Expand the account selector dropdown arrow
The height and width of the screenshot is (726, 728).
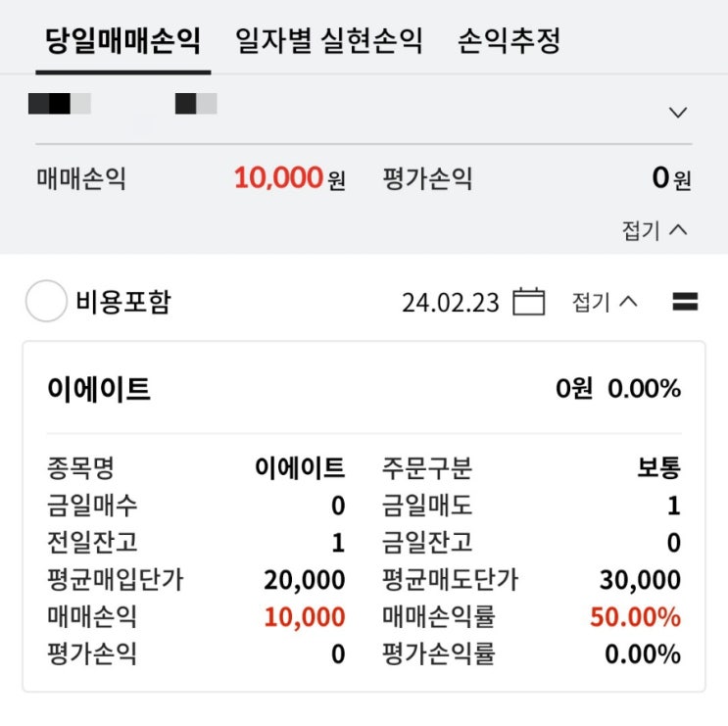pyautogui.click(x=678, y=113)
